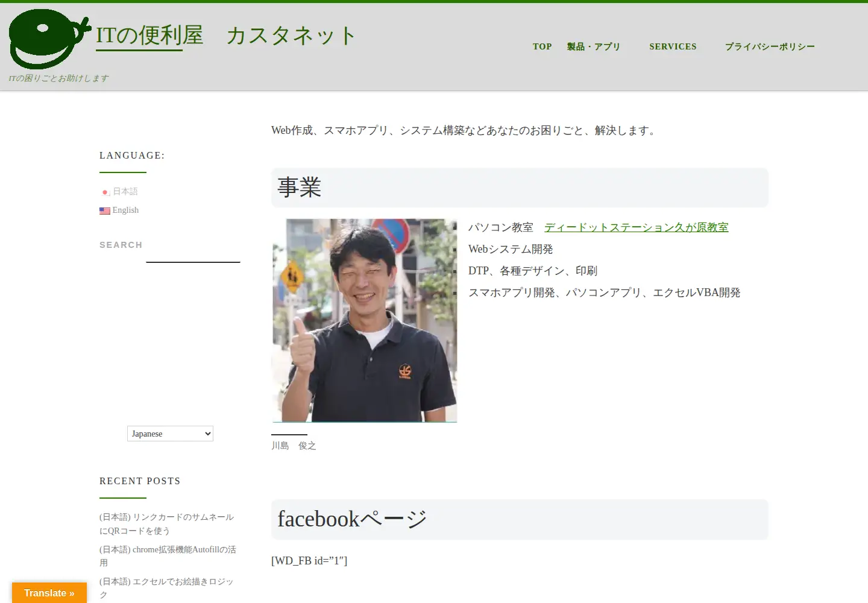868x603 pixels.
Task: Click the text DTP、各種デザイン、印刷
Action: 533,271
